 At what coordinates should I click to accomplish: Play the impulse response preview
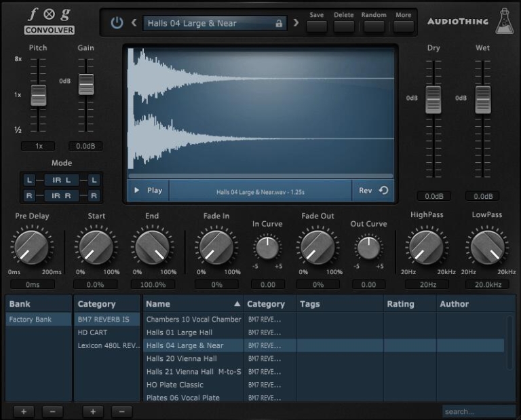(x=148, y=191)
